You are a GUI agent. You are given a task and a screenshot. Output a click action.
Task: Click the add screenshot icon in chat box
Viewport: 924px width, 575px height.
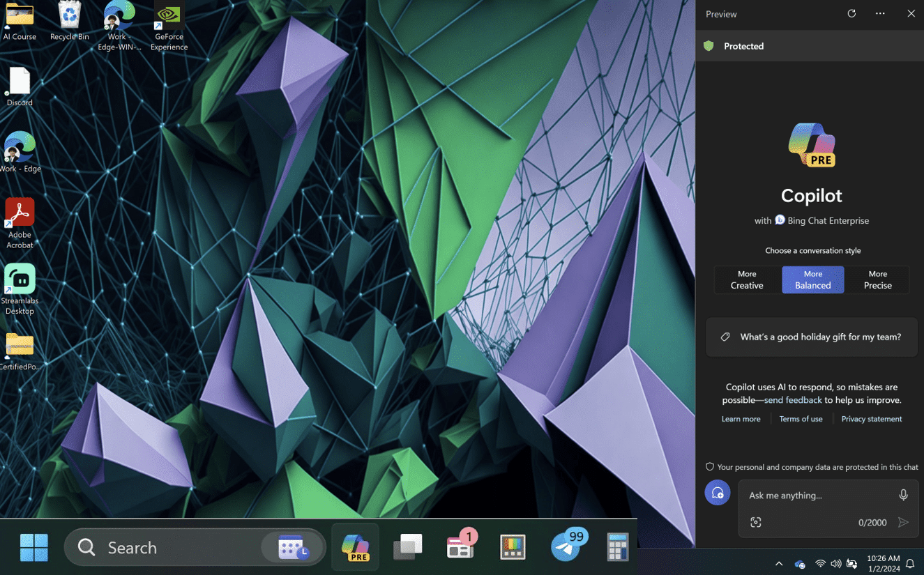pyautogui.click(x=756, y=523)
